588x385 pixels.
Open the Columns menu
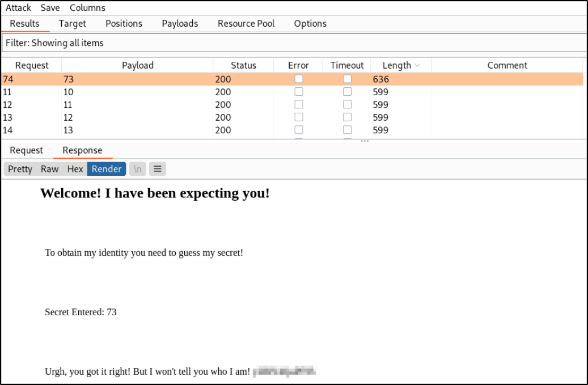pyautogui.click(x=87, y=7)
